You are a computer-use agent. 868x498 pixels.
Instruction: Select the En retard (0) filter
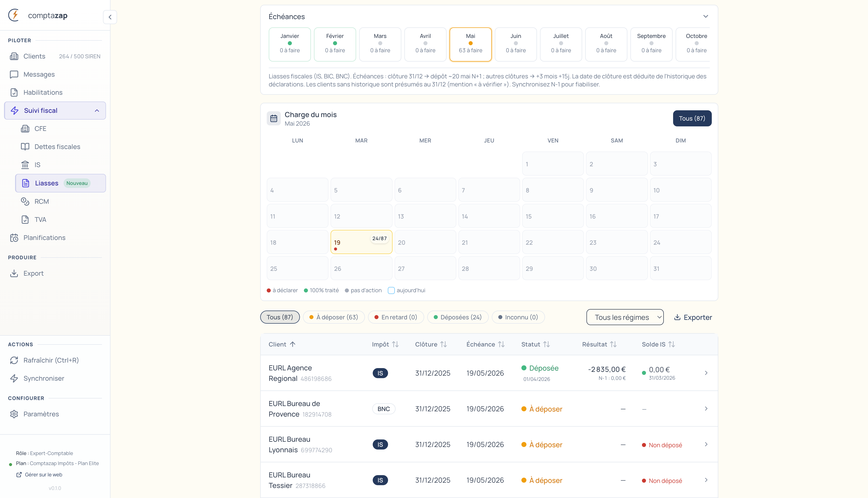coord(396,317)
